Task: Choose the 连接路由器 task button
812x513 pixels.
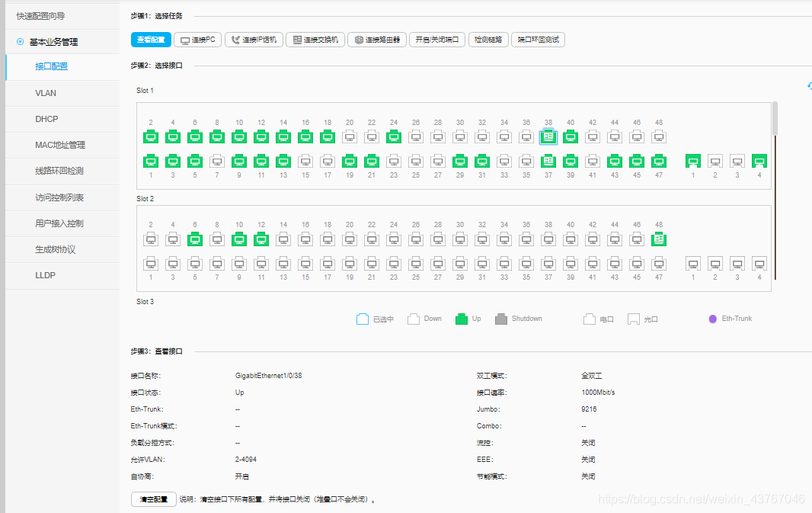Action: tap(377, 40)
